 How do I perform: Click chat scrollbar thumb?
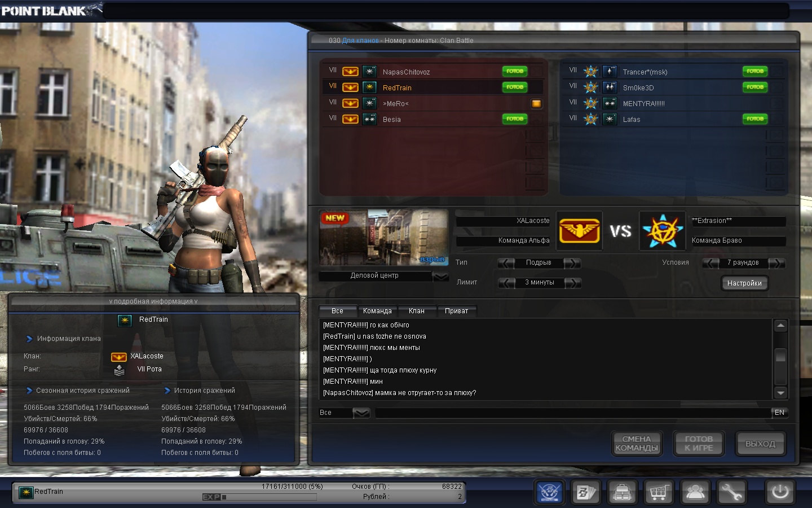click(781, 356)
